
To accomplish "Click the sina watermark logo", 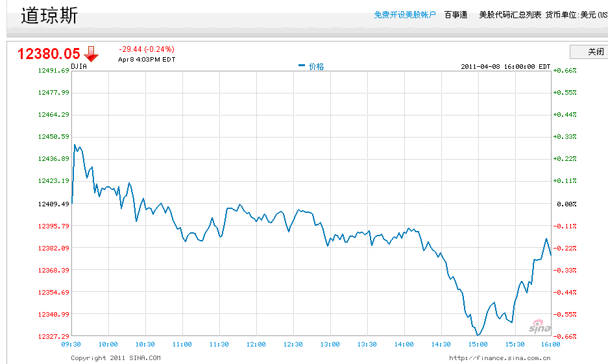I will click(539, 326).
